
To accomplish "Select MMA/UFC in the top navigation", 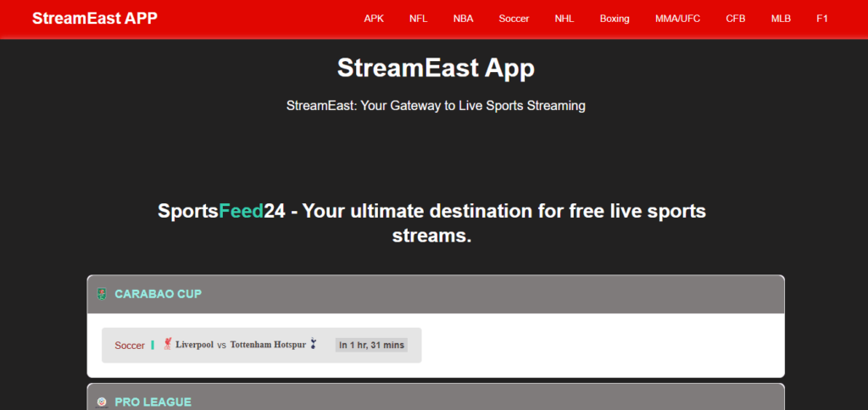I will point(677,19).
